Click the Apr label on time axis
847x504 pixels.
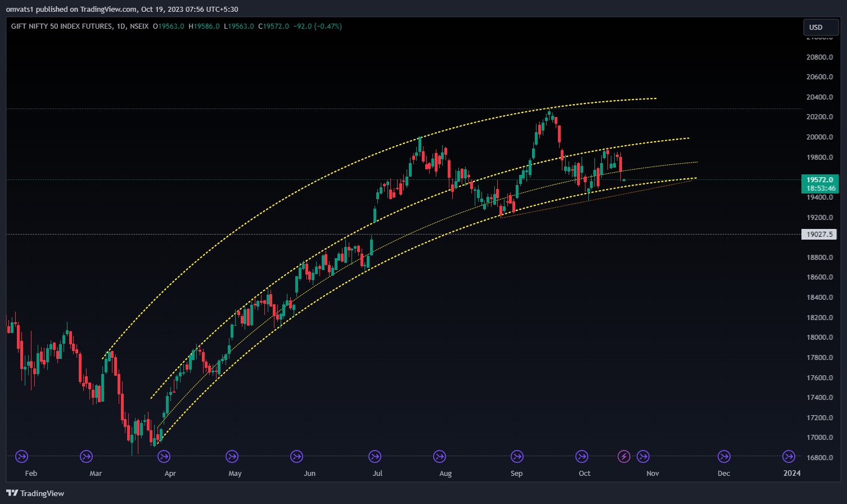point(170,473)
